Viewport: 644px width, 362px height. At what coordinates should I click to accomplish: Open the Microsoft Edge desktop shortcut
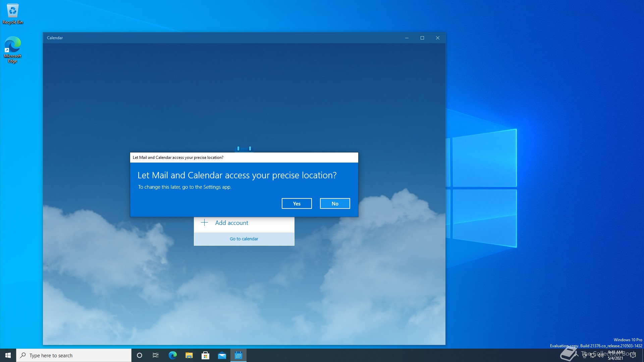(12, 50)
